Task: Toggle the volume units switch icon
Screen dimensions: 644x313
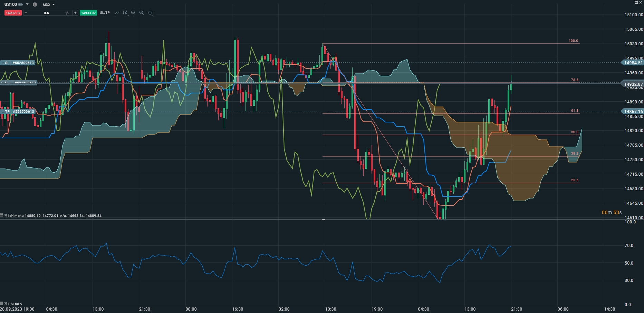Action: (67, 13)
